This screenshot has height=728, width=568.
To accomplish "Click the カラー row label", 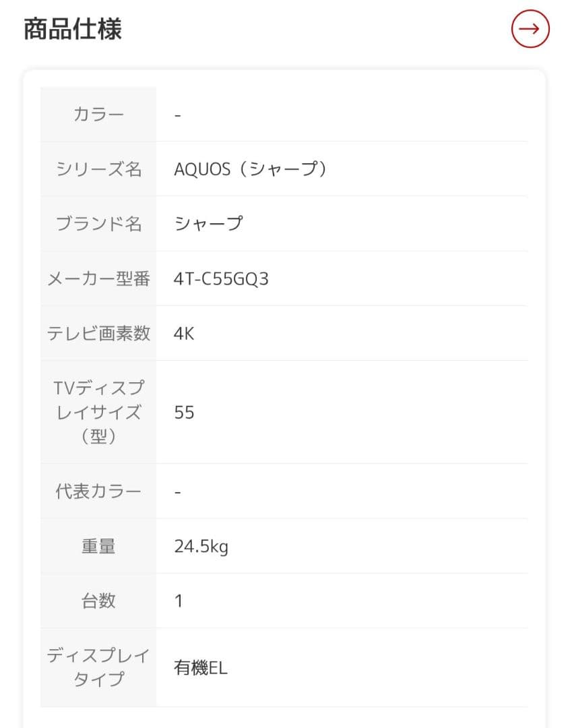I will 99,114.
